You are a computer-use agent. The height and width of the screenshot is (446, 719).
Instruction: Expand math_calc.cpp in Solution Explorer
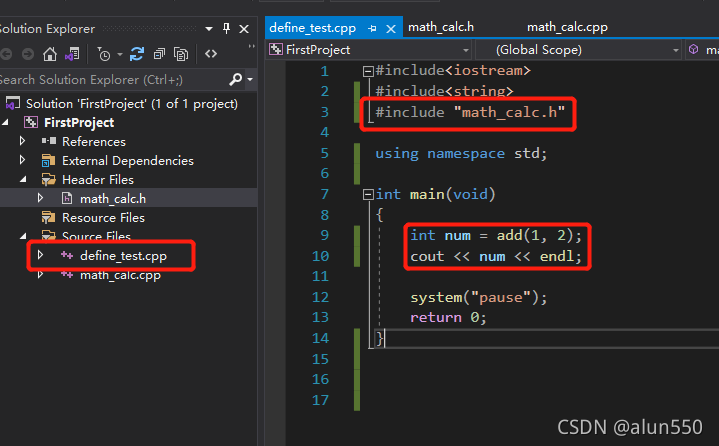coord(40,275)
